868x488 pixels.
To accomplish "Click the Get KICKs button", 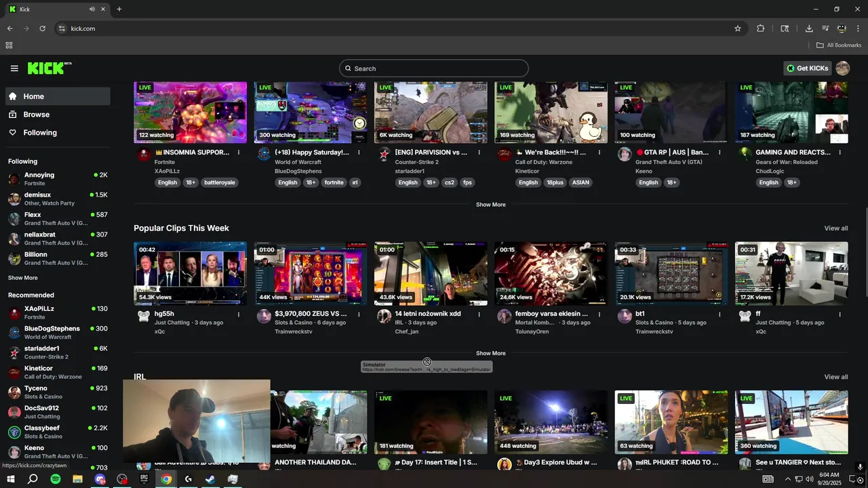I will coord(807,68).
